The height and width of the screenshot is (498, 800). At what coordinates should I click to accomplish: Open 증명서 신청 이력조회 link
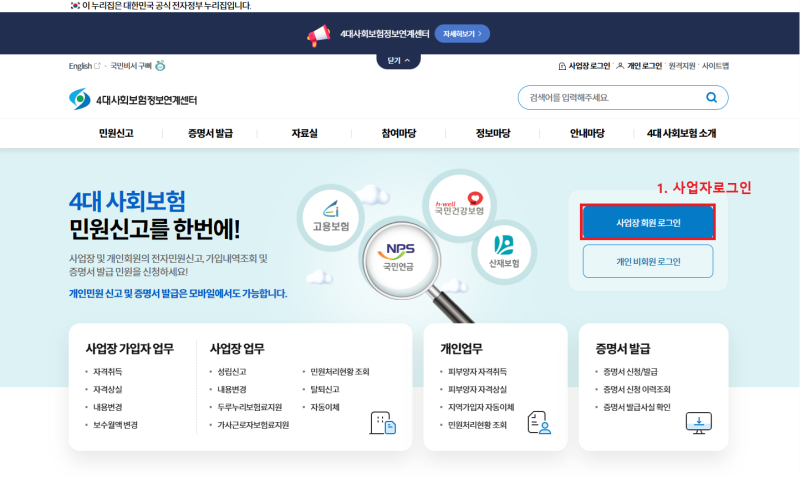tap(637, 389)
